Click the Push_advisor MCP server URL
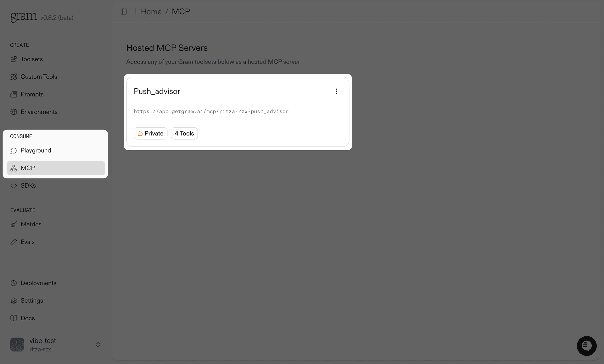 pyautogui.click(x=211, y=112)
